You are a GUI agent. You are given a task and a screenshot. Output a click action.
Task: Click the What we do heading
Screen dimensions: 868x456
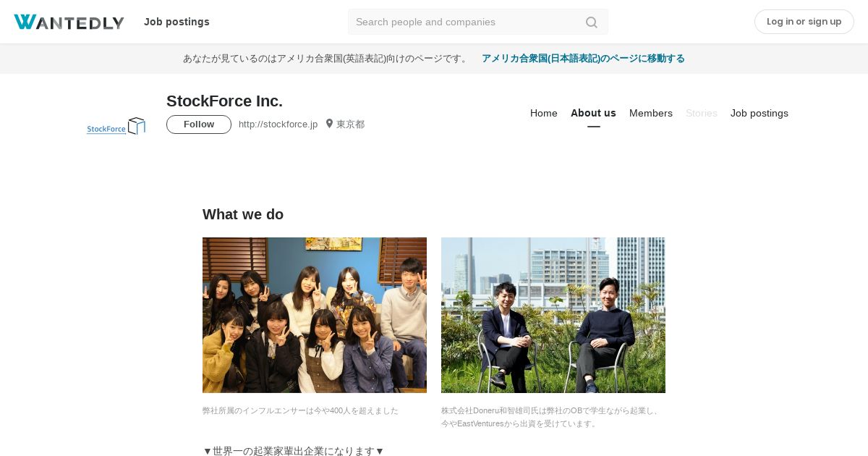(243, 214)
